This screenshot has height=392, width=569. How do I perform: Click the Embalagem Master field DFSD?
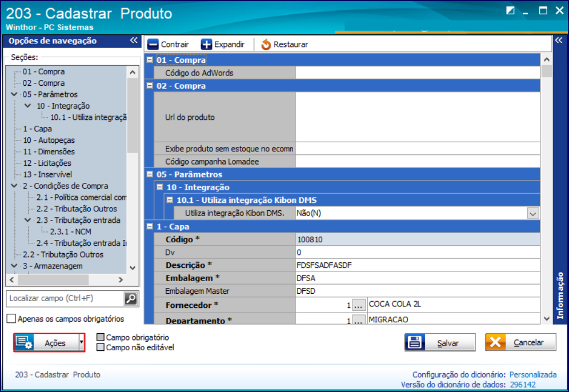pos(418,291)
